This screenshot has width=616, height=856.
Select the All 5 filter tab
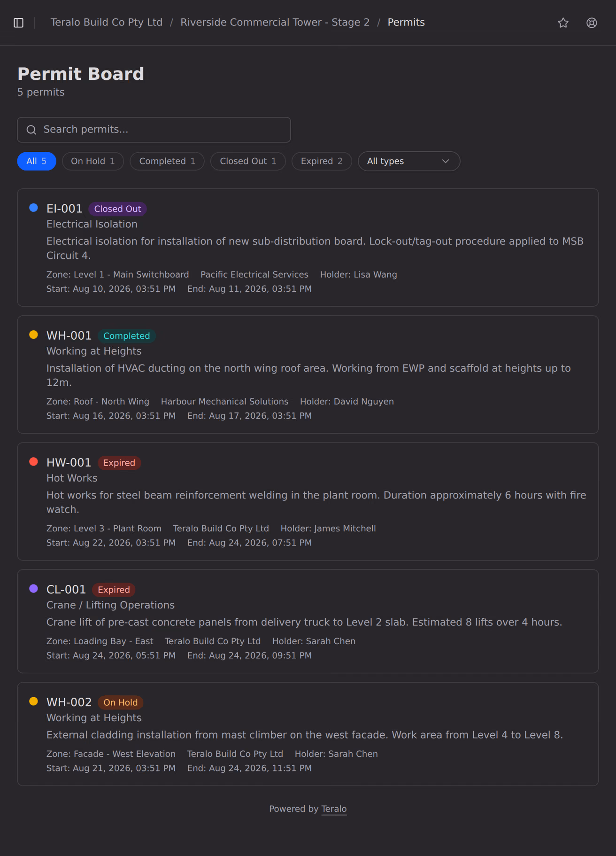(x=37, y=161)
